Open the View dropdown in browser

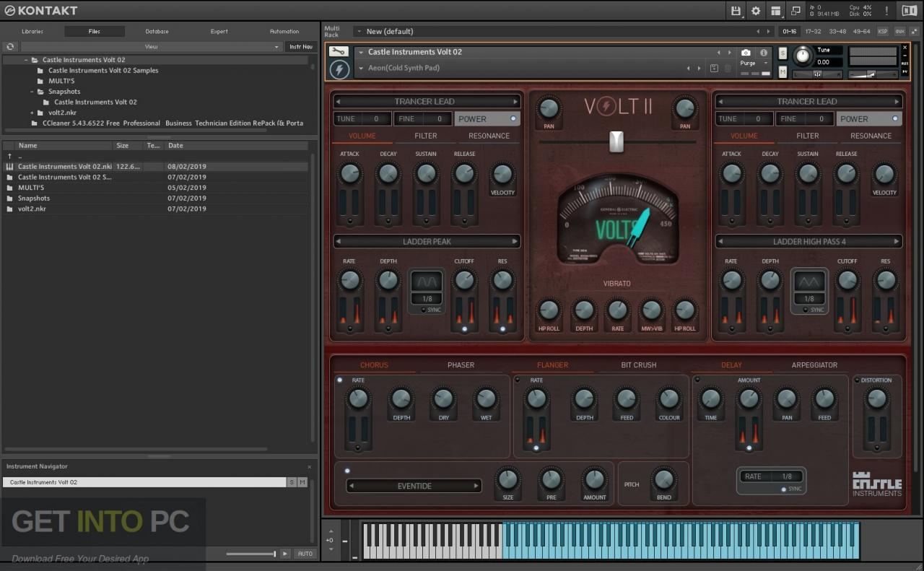(151, 46)
